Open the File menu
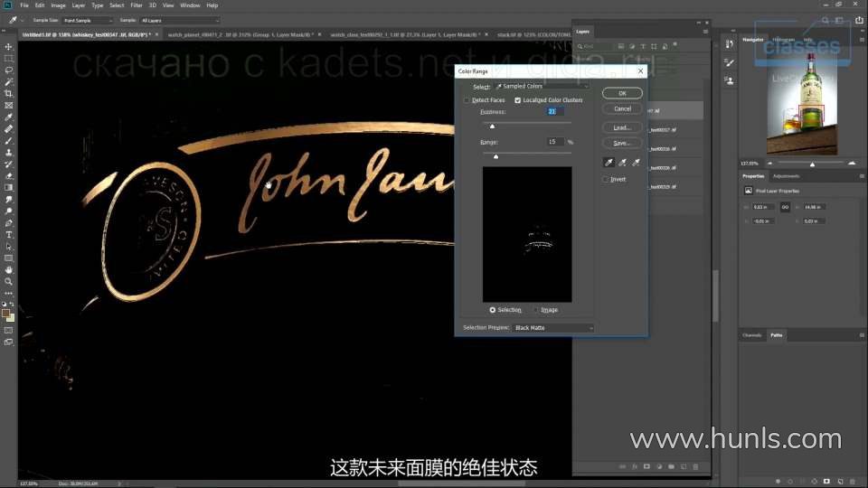Screen dimensions: 868x488 (x=24, y=5)
